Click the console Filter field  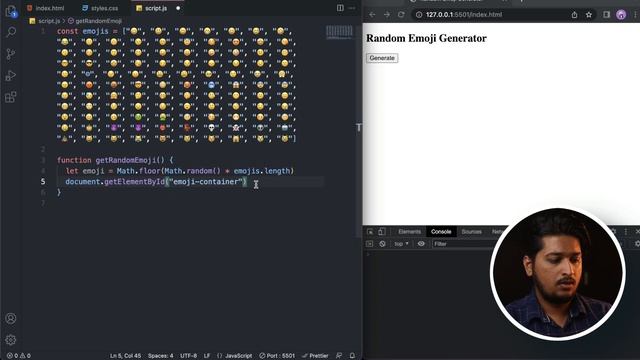tap(463, 244)
